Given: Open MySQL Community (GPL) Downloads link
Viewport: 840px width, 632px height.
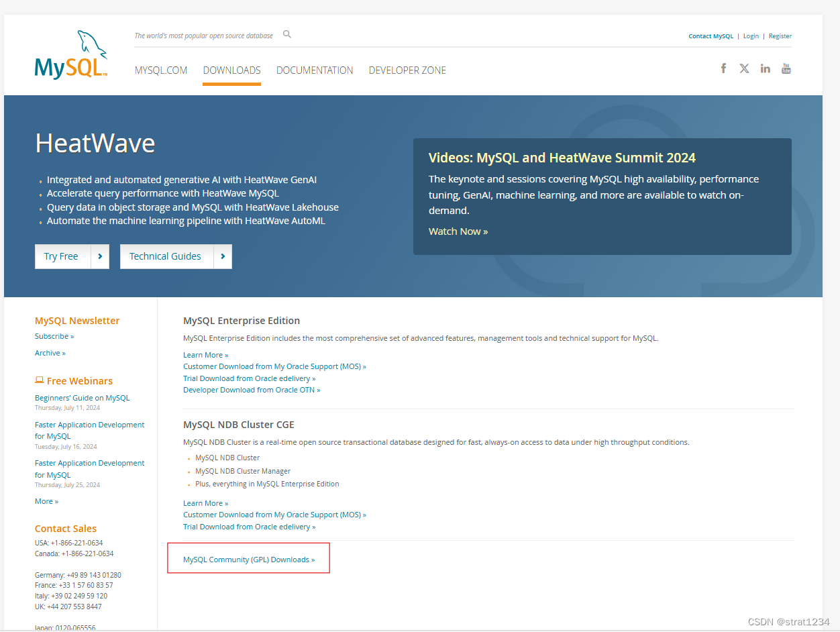Looking at the screenshot, I should tap(249, 560).
